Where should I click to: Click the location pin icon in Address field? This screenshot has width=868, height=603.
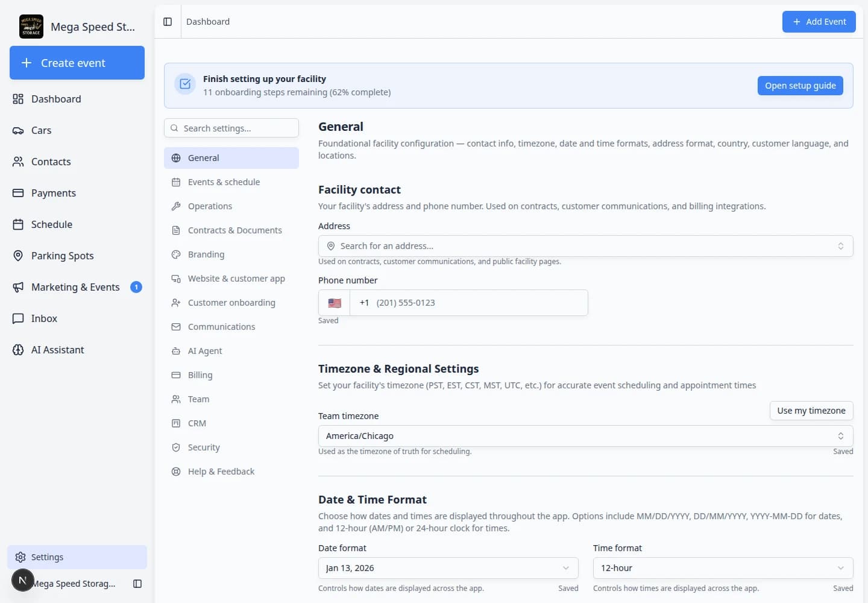click(331, 246)
